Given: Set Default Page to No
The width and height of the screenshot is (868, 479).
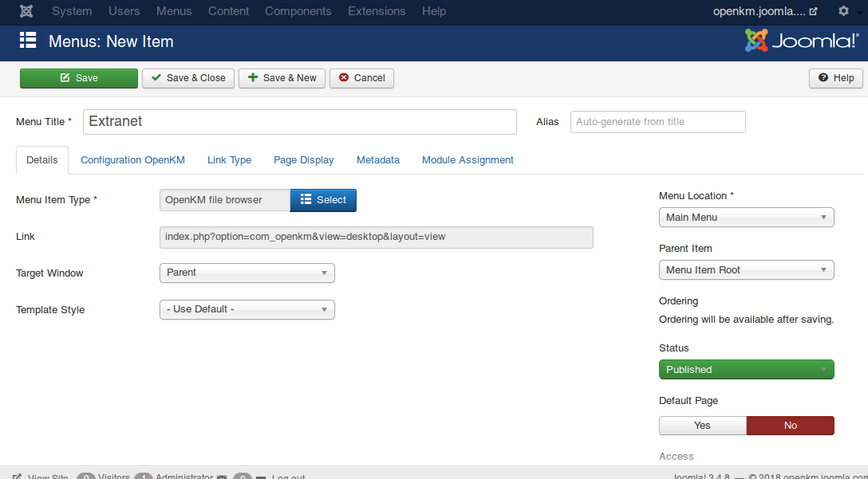Looking at the screenshot, I should 791,426.
